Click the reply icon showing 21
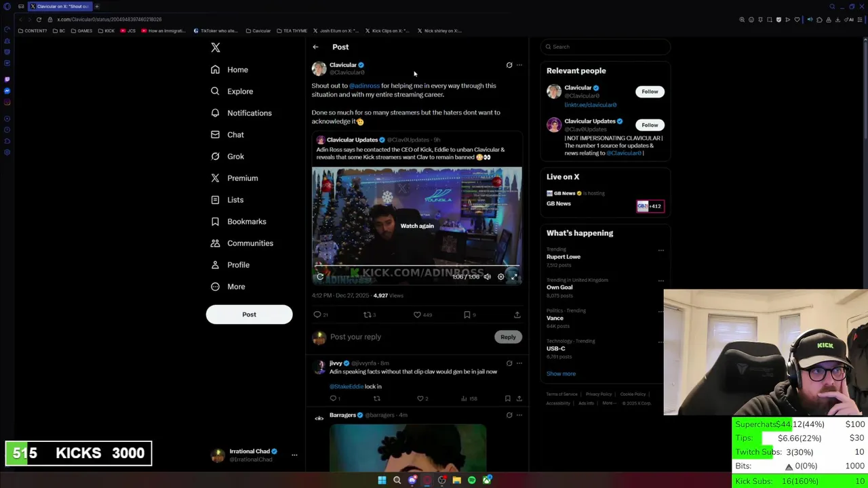The image size is (868, 488). pos(321,314)
